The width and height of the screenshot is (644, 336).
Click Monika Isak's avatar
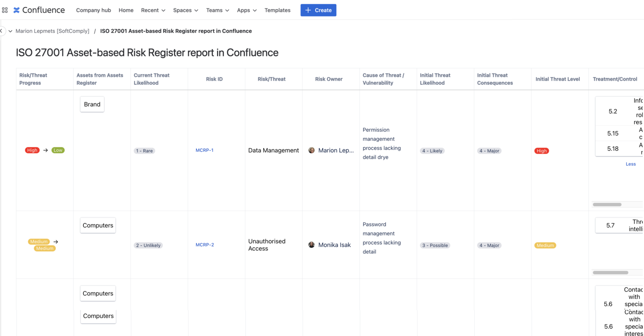[312, 245]
